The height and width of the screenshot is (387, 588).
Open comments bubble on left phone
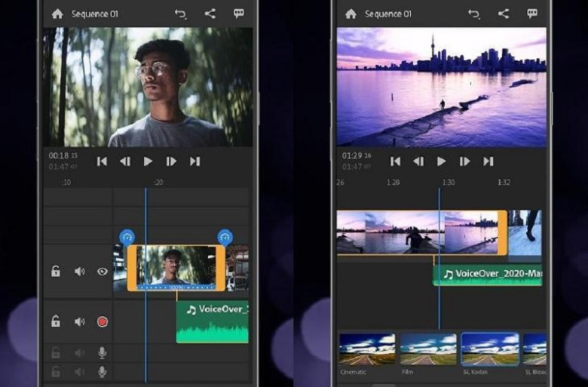(x=239, y=14)
